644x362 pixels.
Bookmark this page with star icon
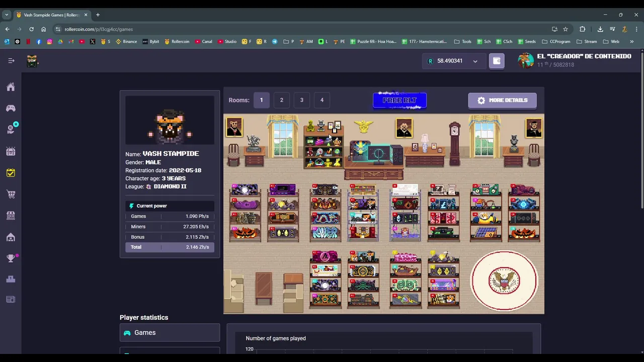(566, 29)
